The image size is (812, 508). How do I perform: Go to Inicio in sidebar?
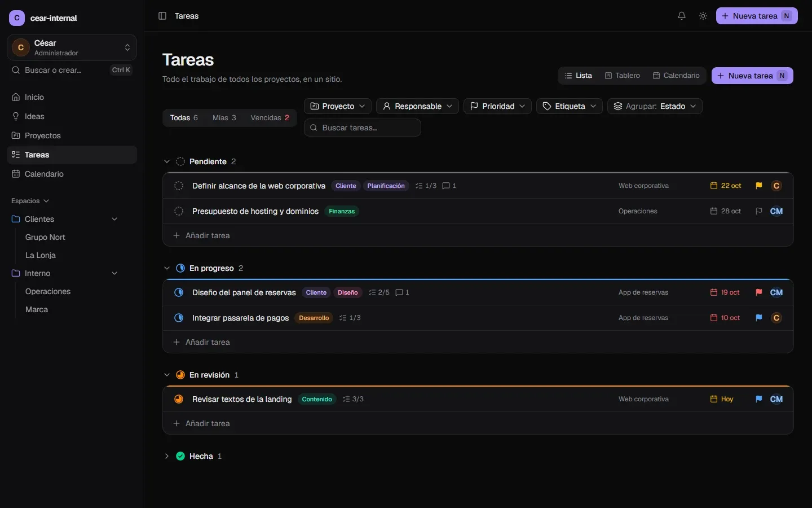[x=72, y=97]
